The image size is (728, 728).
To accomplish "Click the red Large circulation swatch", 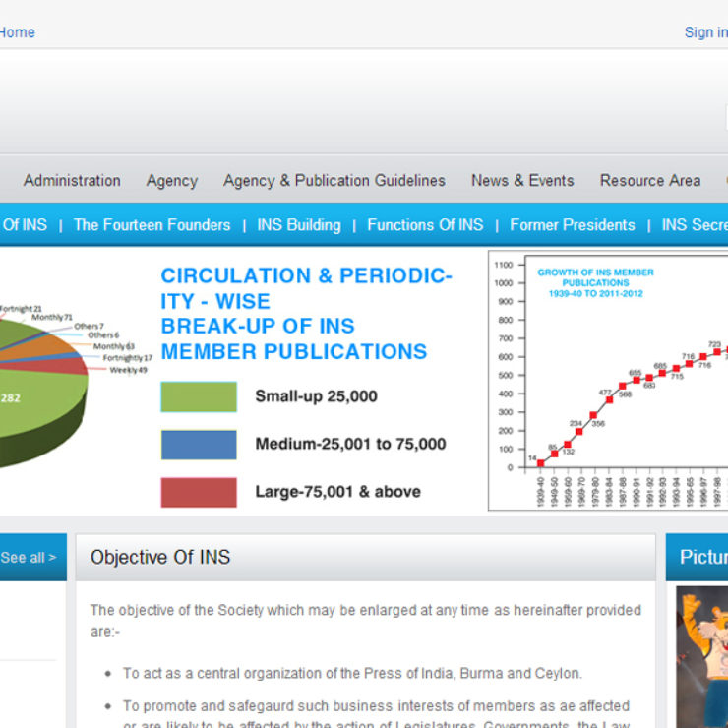I will point(199,492).
